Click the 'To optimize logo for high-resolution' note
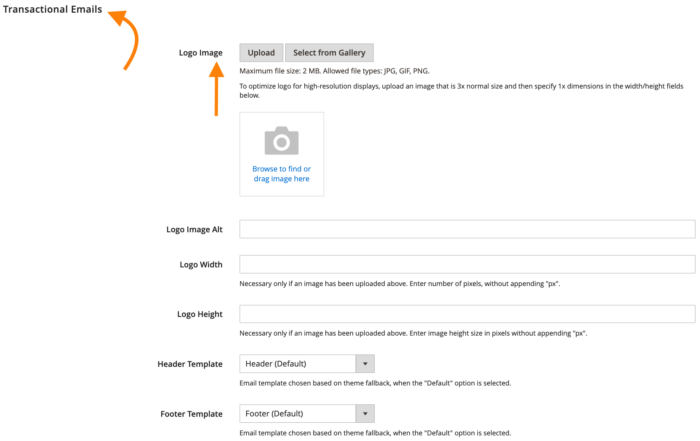Screen dimensions: 700x441 pyautogui.click(x=461, y=91)
